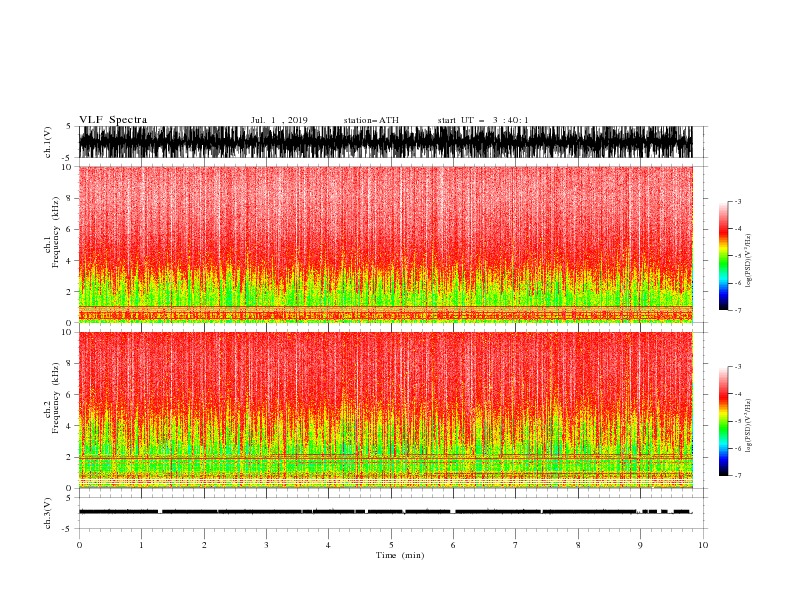Click the ch.2 spectrogram color bar

(724, 421)
